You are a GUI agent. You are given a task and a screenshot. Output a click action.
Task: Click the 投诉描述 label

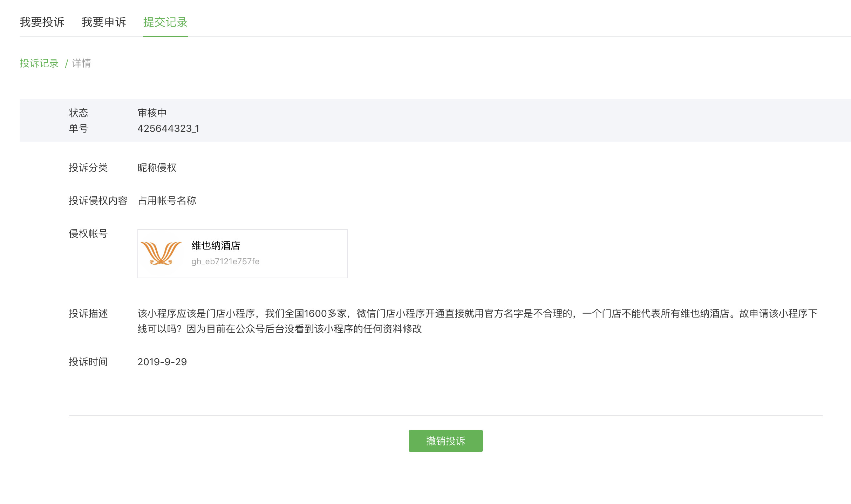(88, 313)
